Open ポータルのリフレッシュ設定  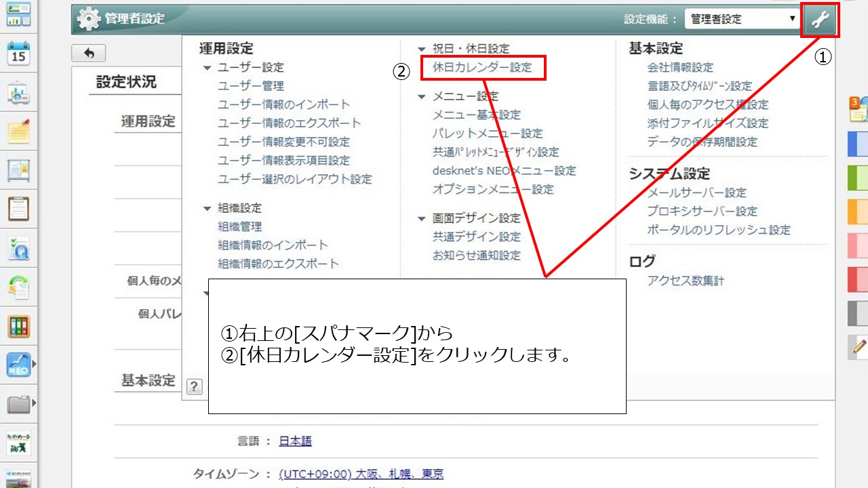click(719, 230)
